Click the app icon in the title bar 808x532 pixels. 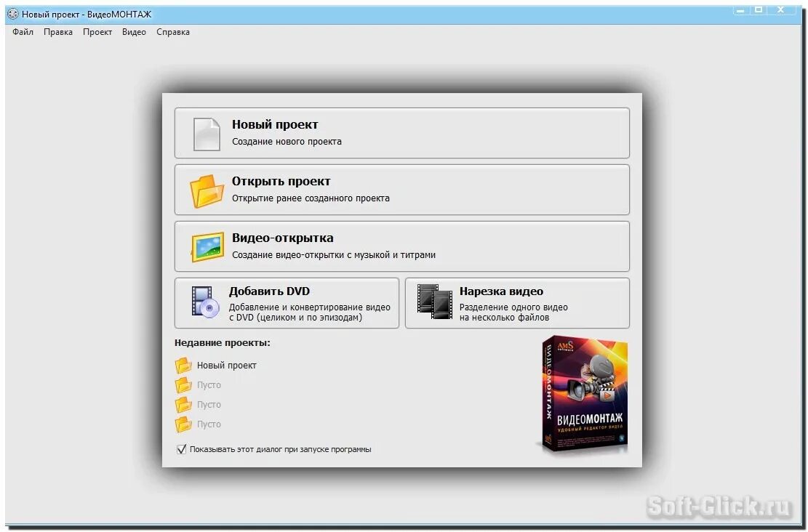13,14
